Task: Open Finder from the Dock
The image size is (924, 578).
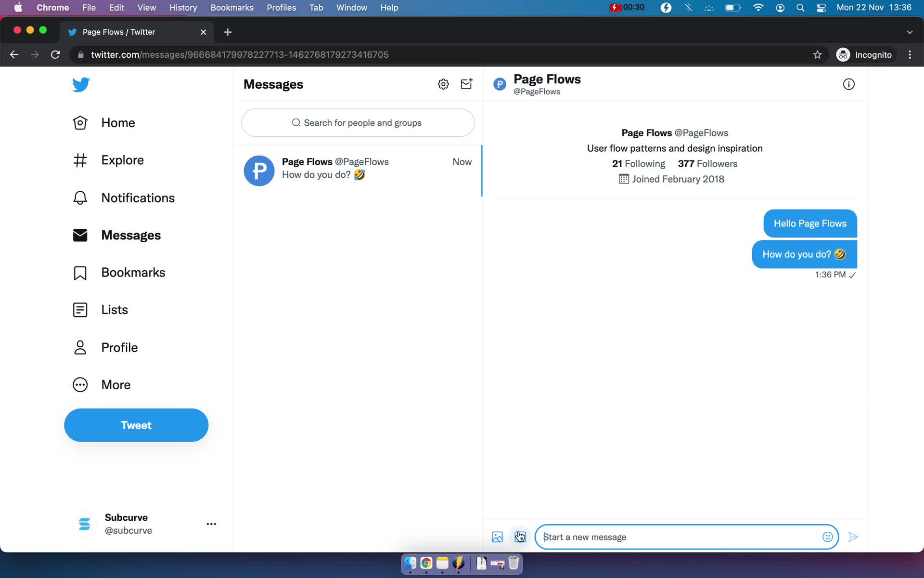Action: point(410,563)
